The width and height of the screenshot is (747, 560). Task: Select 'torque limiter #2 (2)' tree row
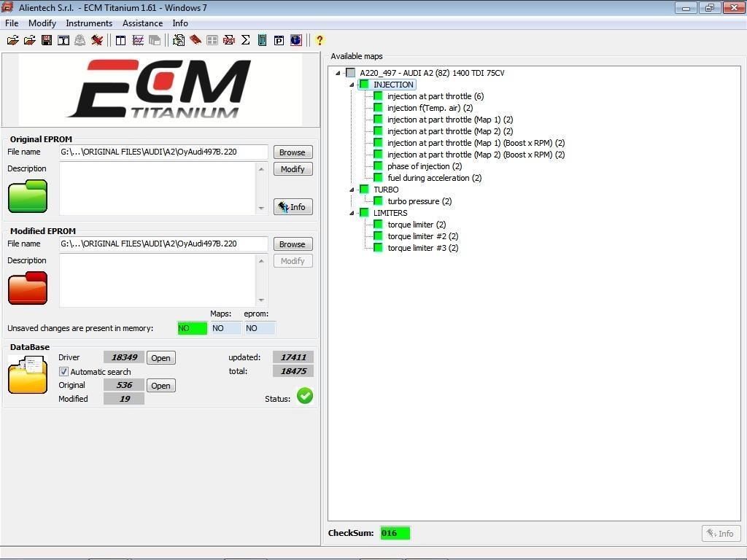(423, 236)
